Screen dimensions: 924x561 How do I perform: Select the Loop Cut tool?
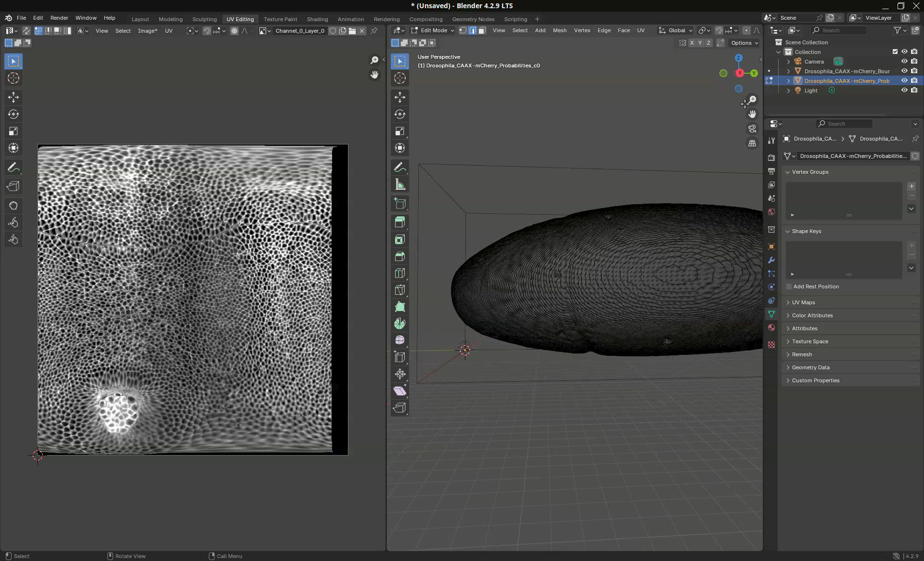[400, 273]
